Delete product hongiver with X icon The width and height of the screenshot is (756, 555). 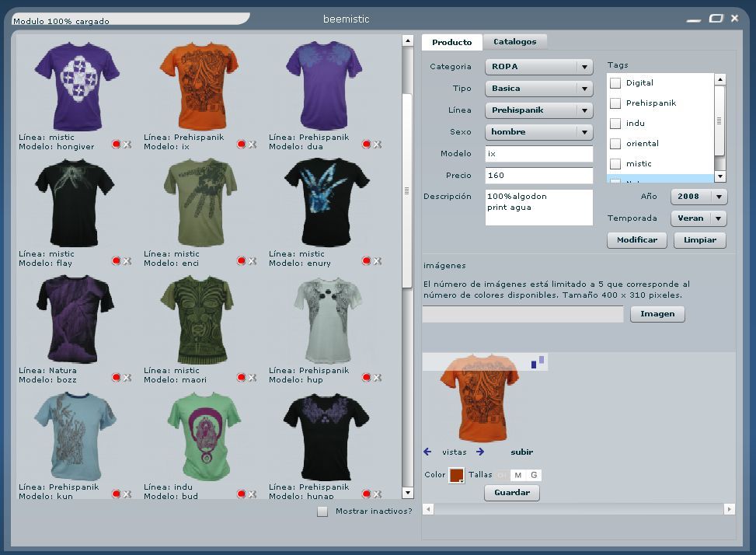[x=127, y=144]
